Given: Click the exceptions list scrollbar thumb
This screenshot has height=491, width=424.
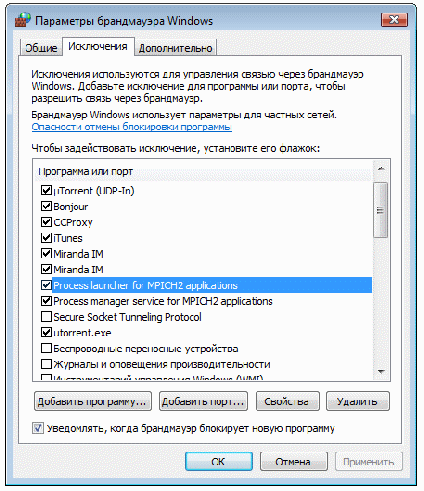Looking at the screenshot, I should click(381, 210).
